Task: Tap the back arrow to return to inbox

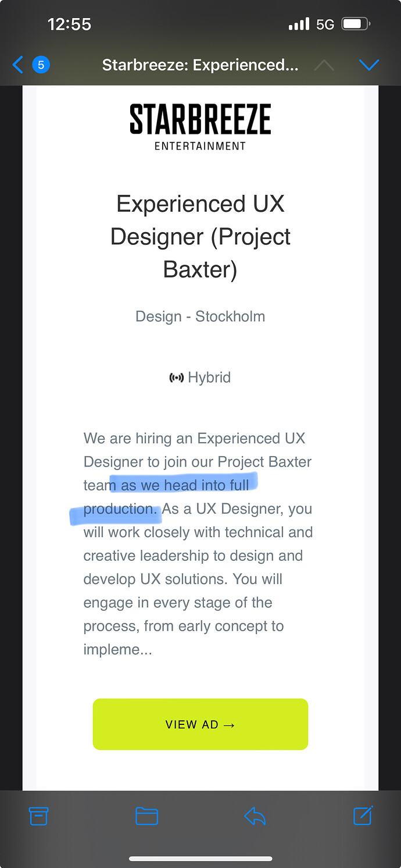Action: click(x=17, y=65)
